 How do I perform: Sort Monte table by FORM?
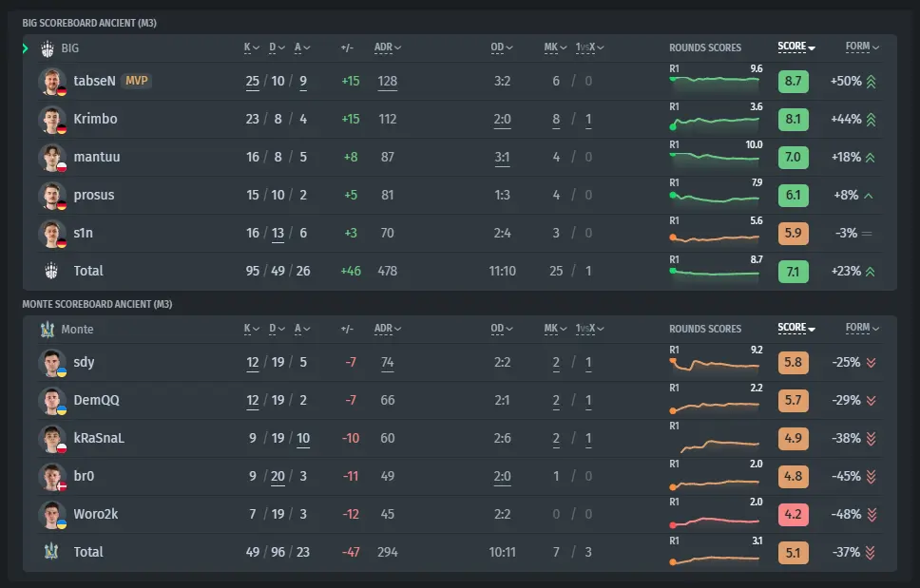[862, 328]
